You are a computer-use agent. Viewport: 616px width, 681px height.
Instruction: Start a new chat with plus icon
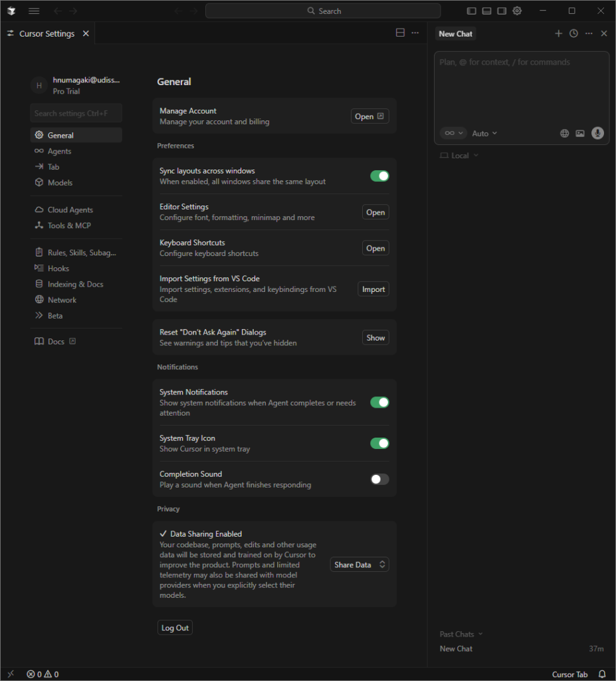pyautogui.click(x=558, y=33)
